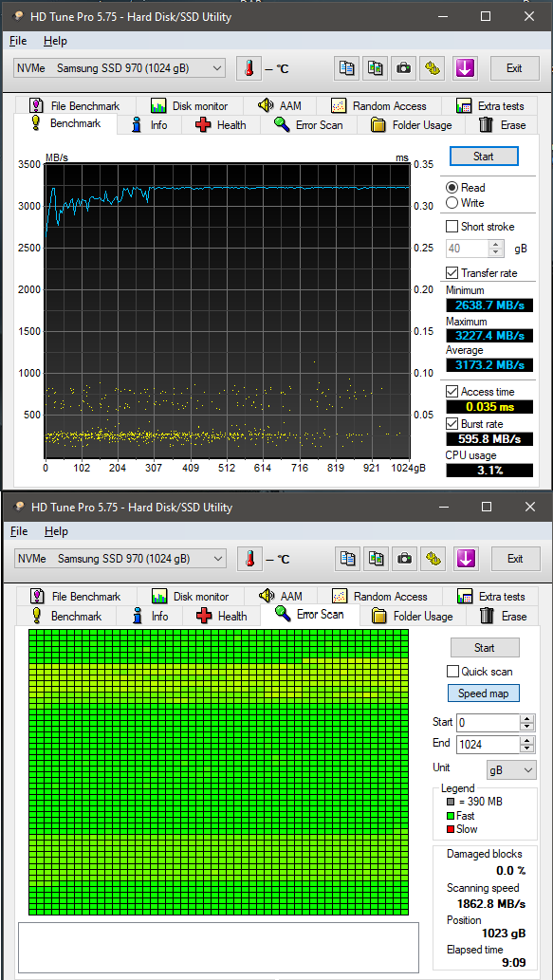Click the thermometer temperature icon in lower window
The image size is (553, 980).
[x=250, y=558]
